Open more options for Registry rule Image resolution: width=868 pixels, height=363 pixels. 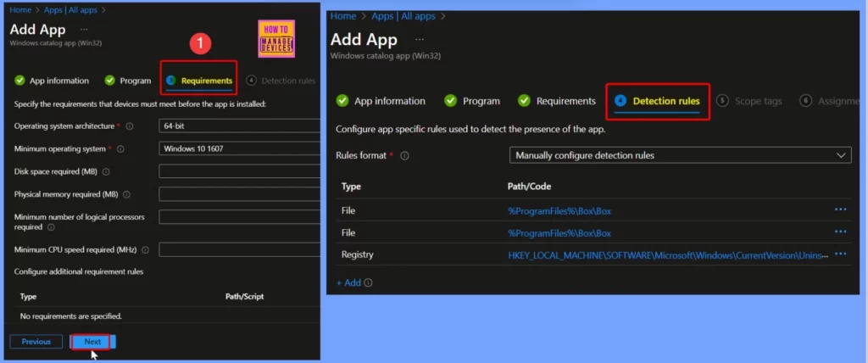(x=840, y=254)
